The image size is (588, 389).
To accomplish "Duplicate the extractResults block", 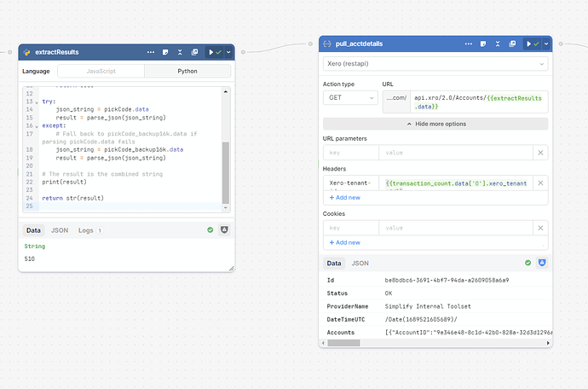I will (194, 52).
